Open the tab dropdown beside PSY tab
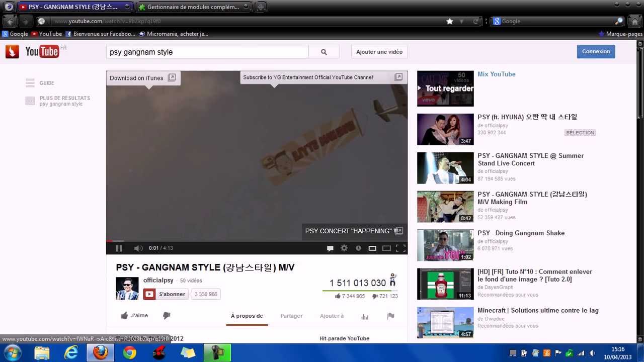Viewport: 644px width, 362px height. click(127, 7)
